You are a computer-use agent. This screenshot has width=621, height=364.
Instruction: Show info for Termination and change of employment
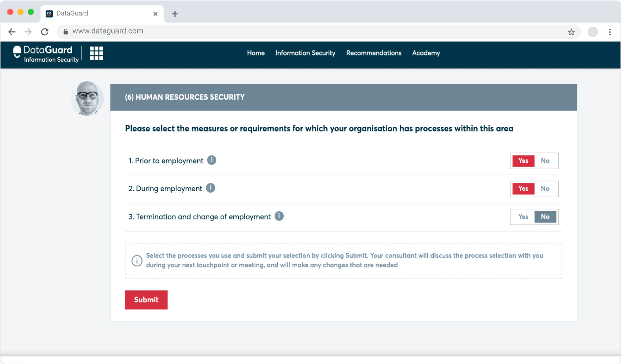(279, 216)
